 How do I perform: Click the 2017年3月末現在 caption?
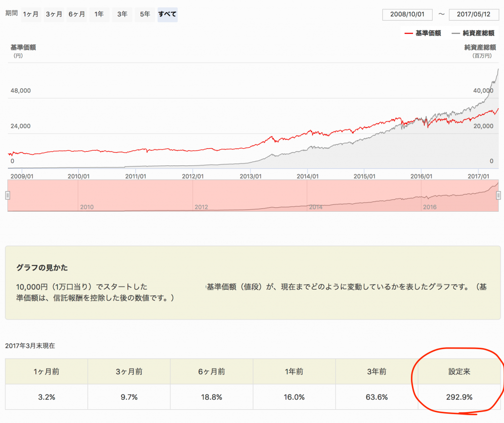click(30, 346)
